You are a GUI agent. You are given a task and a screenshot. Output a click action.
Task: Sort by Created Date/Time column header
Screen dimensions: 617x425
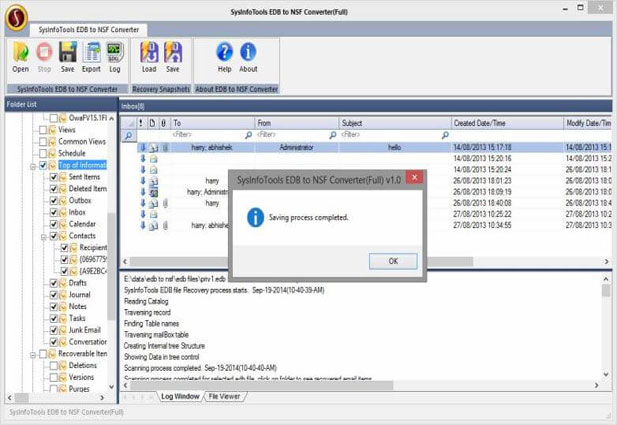pyautogui.click(x=507, y=123)
